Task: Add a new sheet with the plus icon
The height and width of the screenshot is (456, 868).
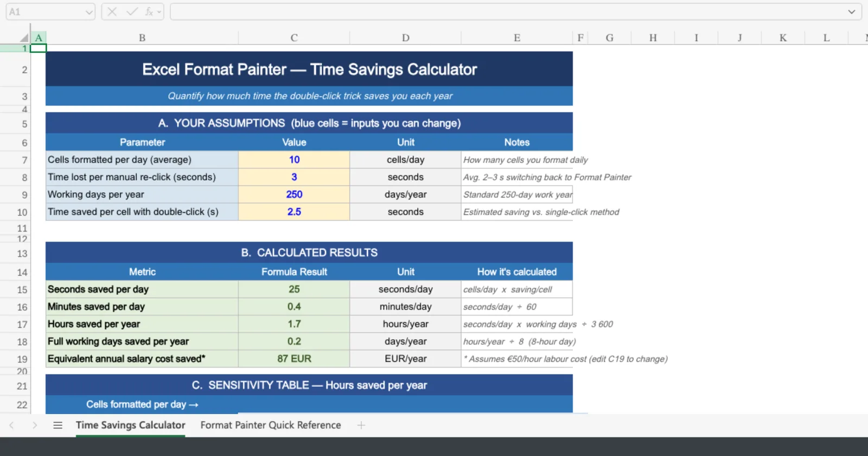Action: [x=361, y=426]
